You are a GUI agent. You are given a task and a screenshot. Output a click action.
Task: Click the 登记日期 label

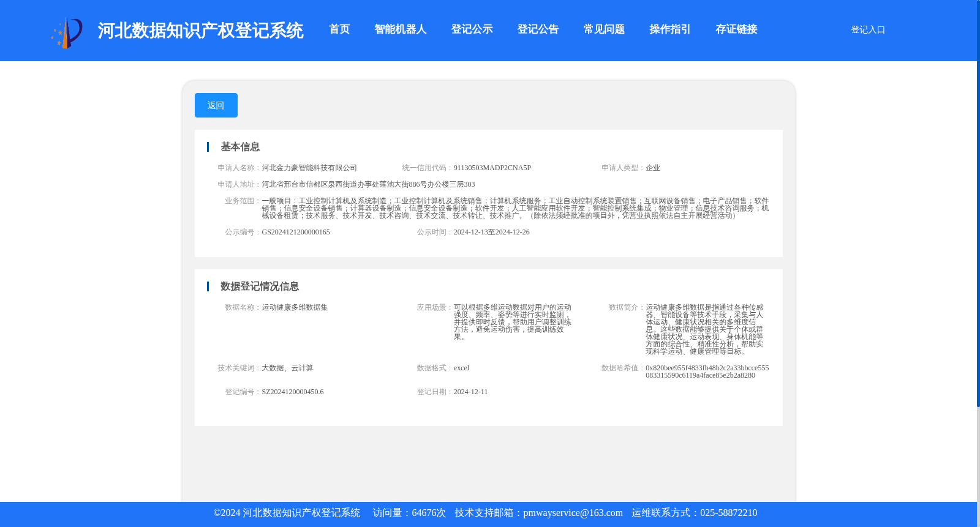[x=435, y=392]
